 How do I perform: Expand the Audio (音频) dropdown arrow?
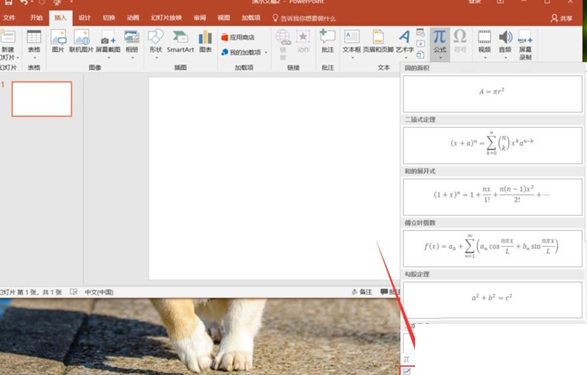pyautogui.click(x=506, y=58)
